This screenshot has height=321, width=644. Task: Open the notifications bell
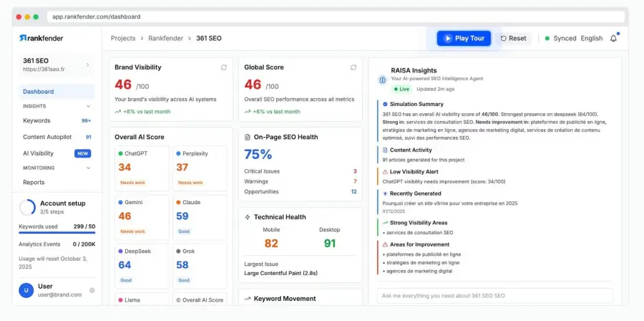(x=613, y=38)
